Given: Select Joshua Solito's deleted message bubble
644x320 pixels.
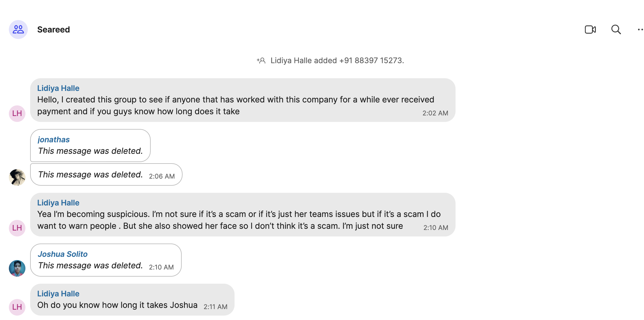Looking at the screenshot, I should pyautogui.click(x=106, y=260).
